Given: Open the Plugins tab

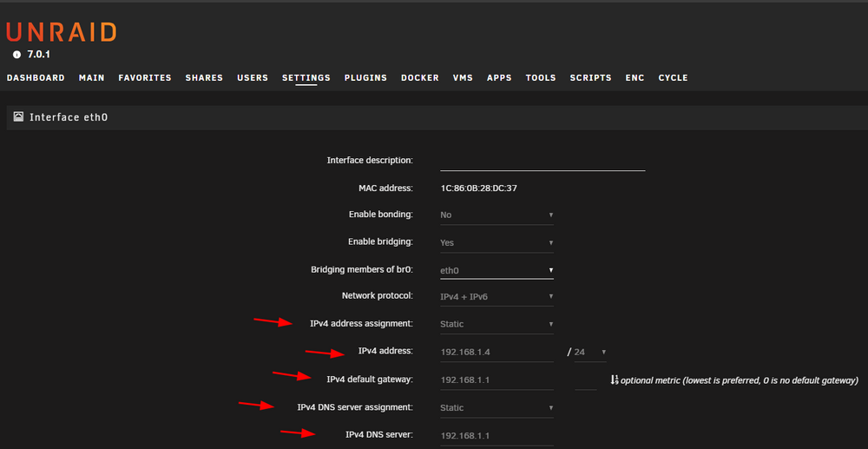Looking at the screenshot, I should click(365, 78).
